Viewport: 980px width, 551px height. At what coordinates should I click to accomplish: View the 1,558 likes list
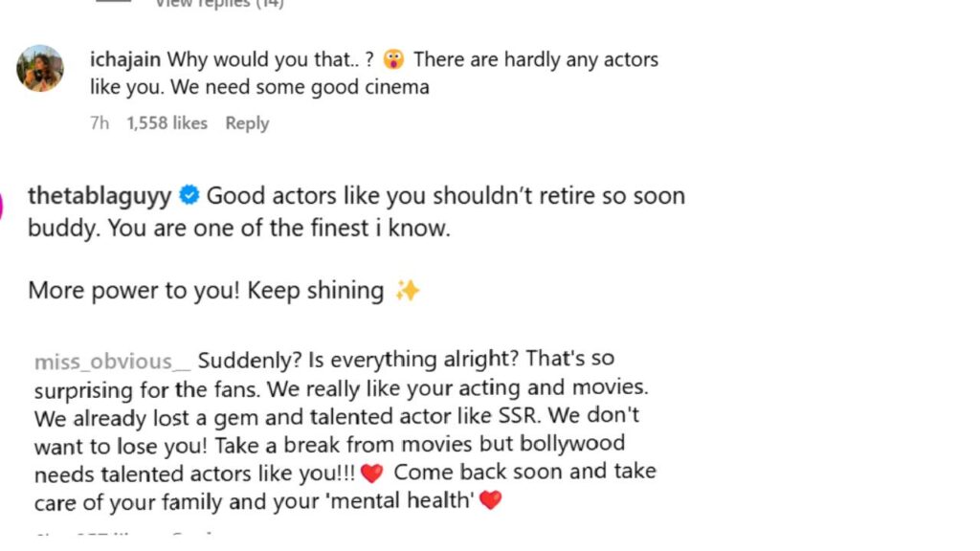tap(167, 123)
